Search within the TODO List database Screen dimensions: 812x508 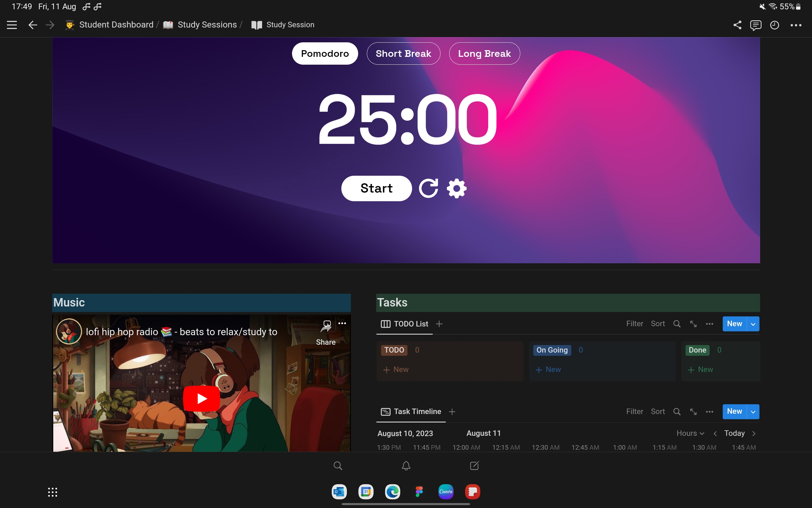[677, 324]
